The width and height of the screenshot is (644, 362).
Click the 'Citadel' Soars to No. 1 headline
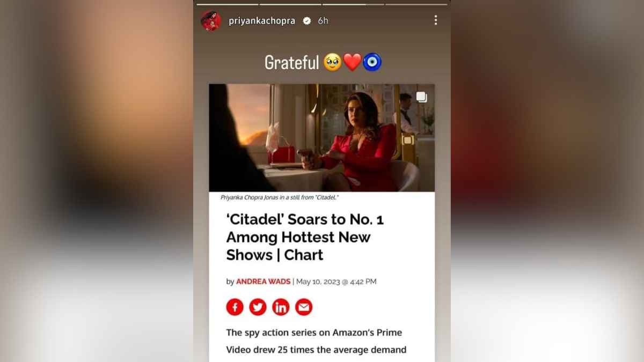pyautogui.click(x=305, y=237)
